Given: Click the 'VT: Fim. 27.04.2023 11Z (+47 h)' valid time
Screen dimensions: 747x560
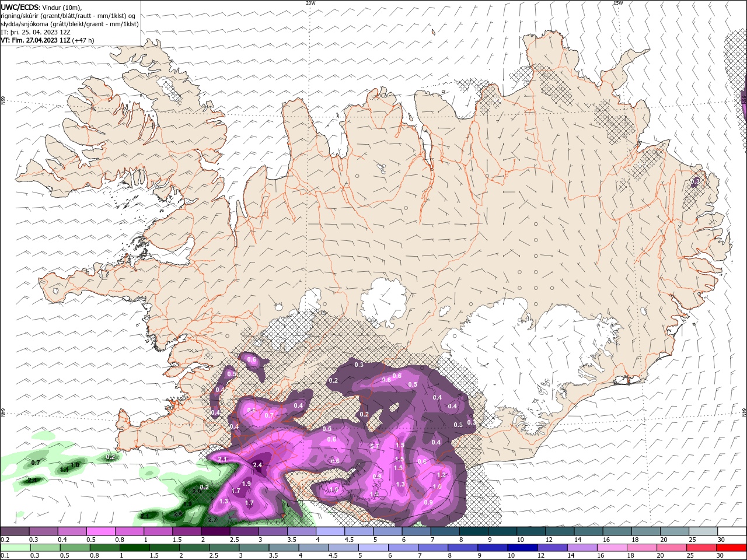Looking at the screenshot, I should (48, 40).
